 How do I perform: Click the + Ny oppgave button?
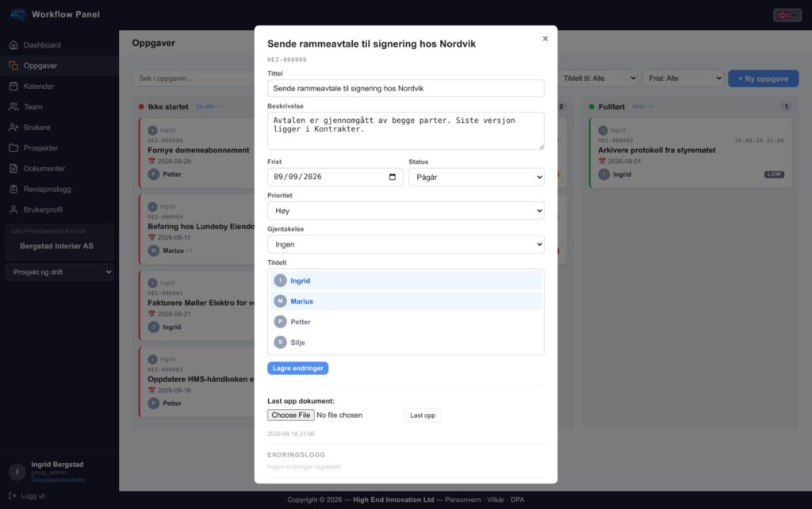point(763,78)
